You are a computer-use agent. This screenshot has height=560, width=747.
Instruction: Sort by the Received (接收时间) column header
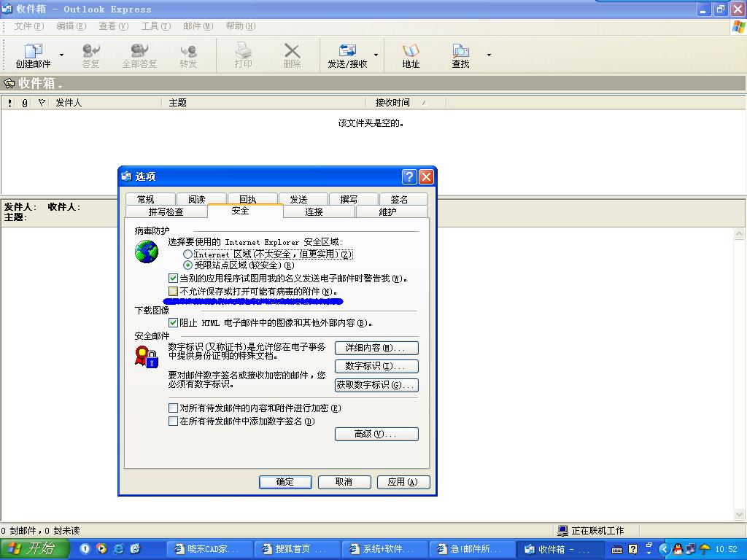pos(406,102)
